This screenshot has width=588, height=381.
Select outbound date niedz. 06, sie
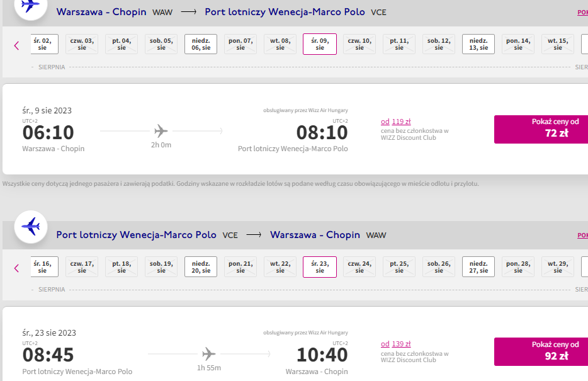[x=201, y=44]
